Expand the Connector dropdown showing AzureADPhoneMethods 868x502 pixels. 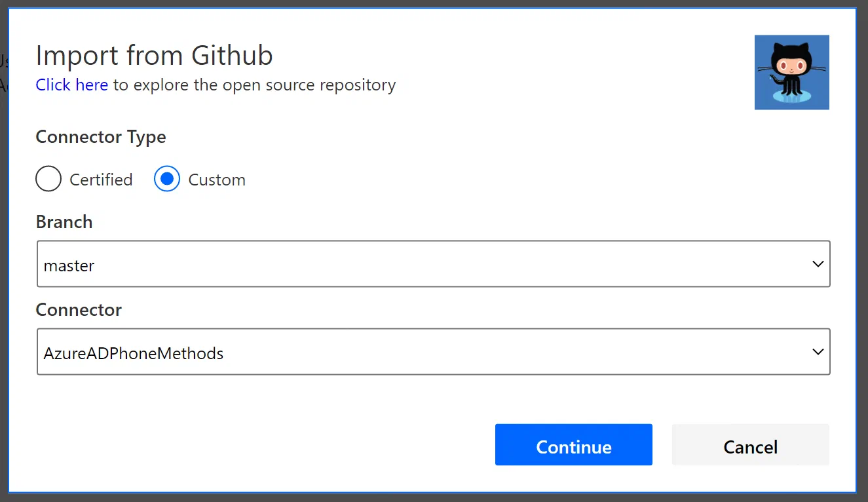click(434, 352)
